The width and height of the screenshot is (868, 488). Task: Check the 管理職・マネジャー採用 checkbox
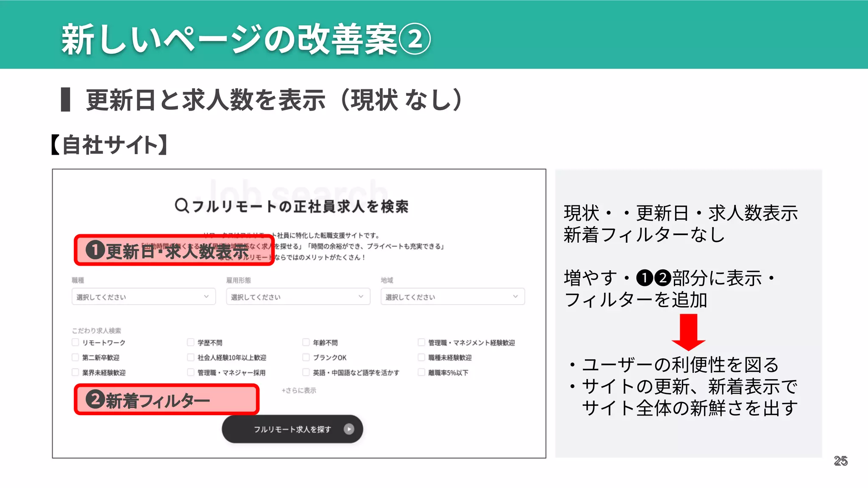click(x=191, y=372)
